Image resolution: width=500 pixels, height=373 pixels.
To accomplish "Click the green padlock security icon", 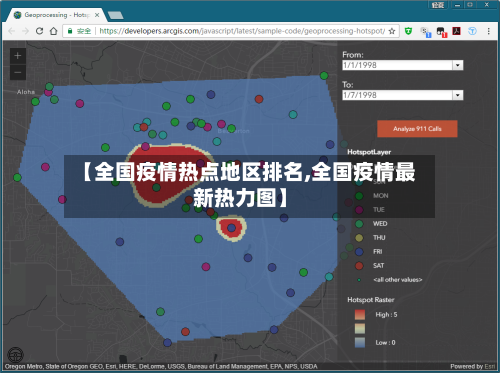I will tap(70, 31).
